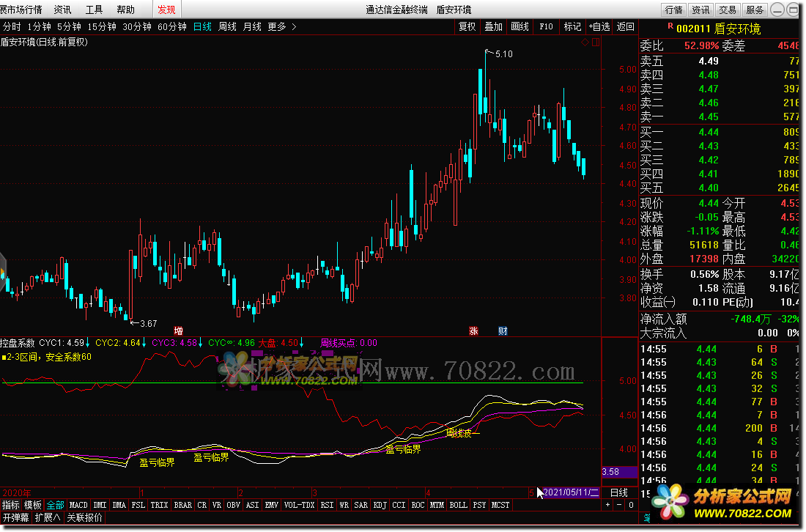Click the 标记 mark button
The image size is (806, 532).
pyautogui.click(x=572, y=26)
